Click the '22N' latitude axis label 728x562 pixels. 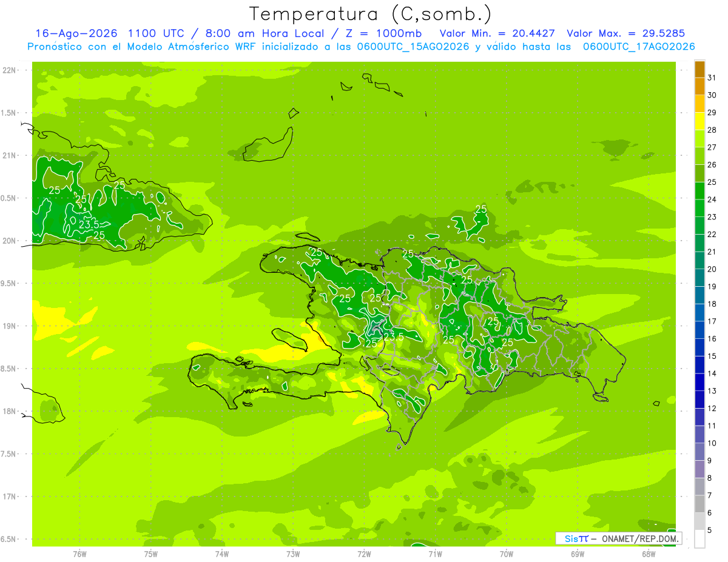click(x=9, y=70)
